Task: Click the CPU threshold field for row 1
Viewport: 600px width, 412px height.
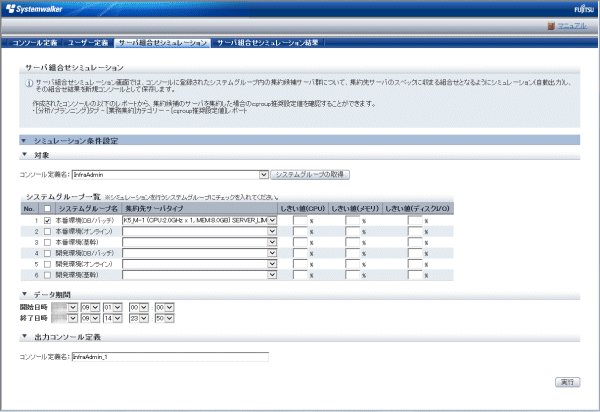Action: [x=299, y=219]
